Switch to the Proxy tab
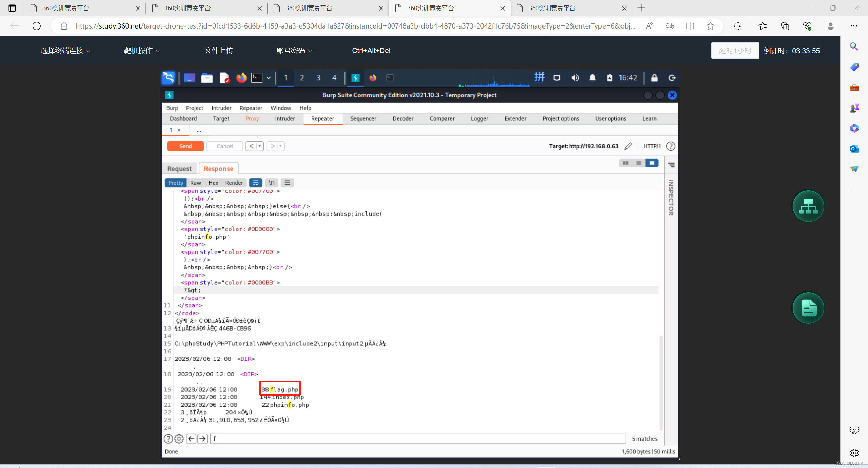868x468 pixels. click(x=252, y=119)
